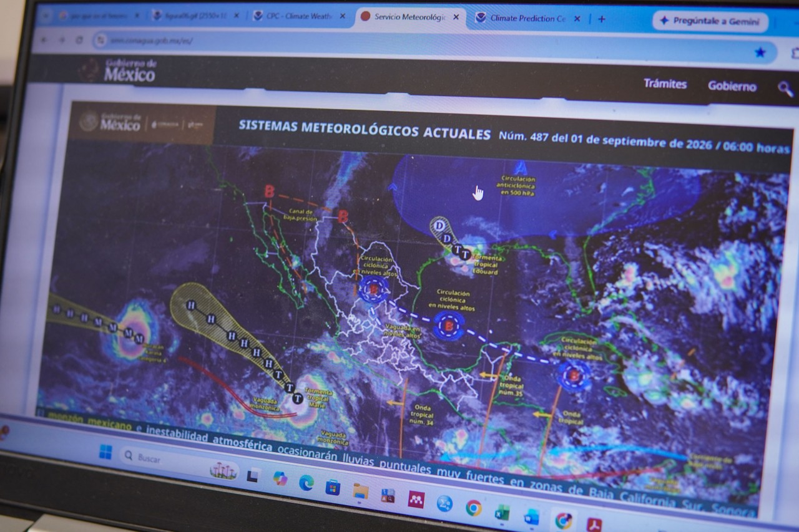Screen dimensions: 799x532
Task: Click the Tormenta tropical Marie label
Action: point(317,399)
